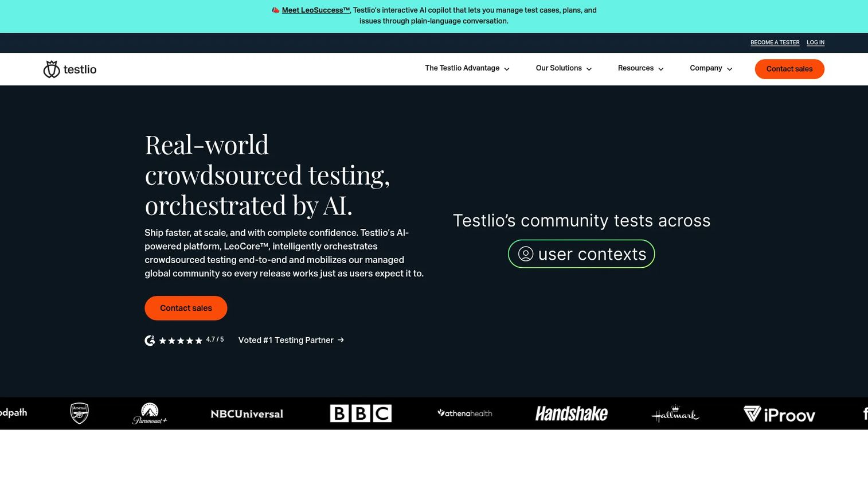Expand the Company chevron
Viewport: 868px width, 488px height.
729,69
